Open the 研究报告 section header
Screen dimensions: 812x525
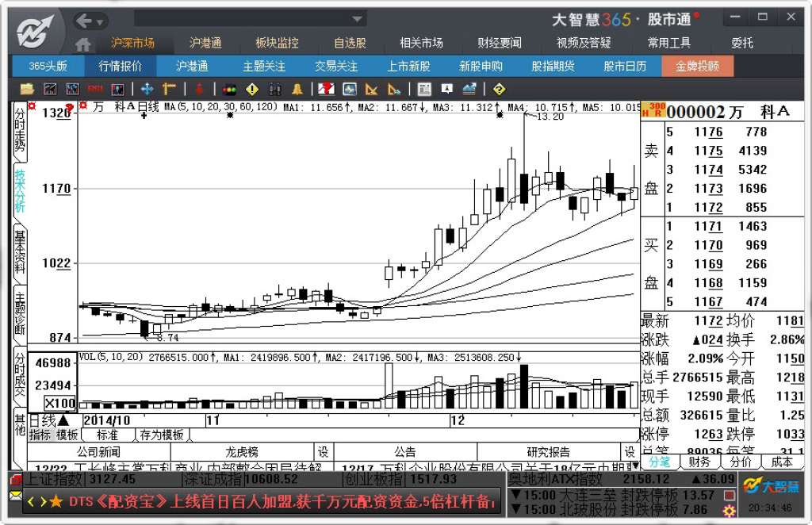tap(548, 452)
